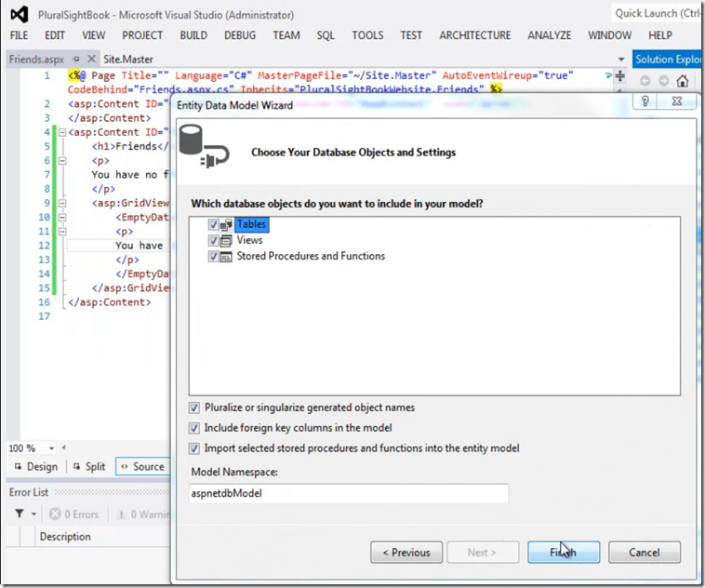
Task: Uncheck Include foreign key columns option
Action: click(x=193, y=428)
